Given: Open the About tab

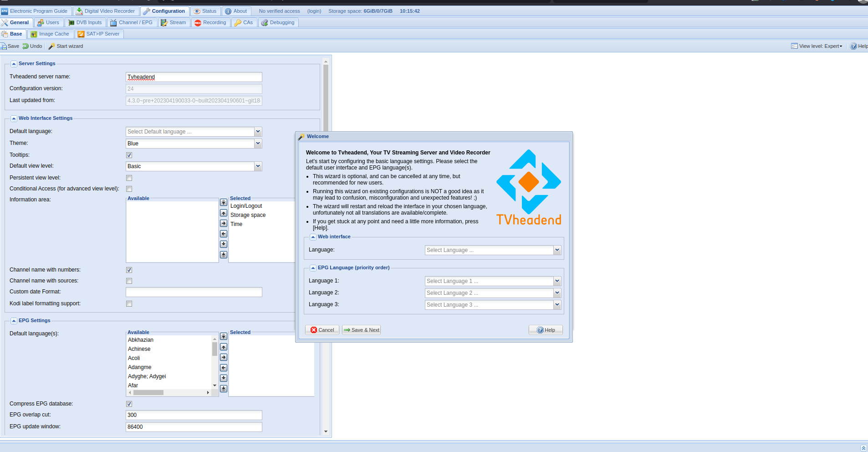Looking at the screenshot, I should [236, 11].
